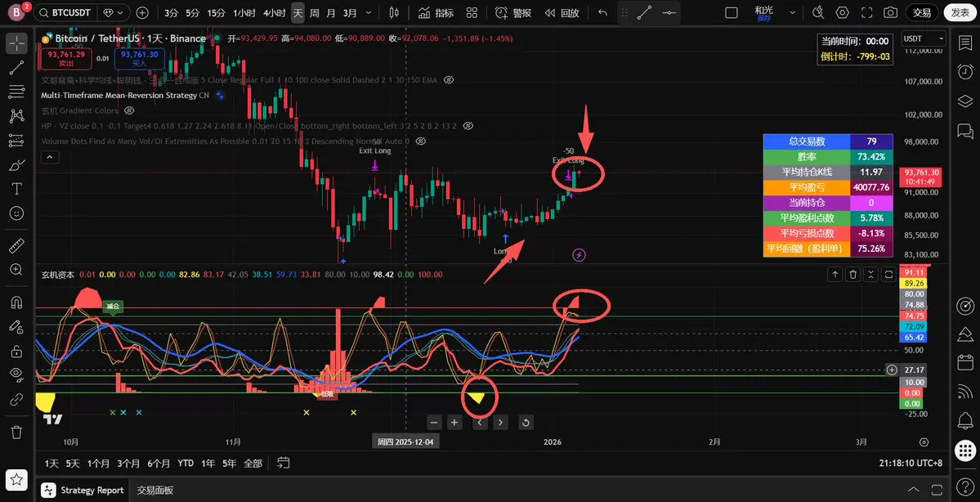The image size is (980, 502).
Task: Hide all drawings with eye icon
Action: pyautogui.click(x=17, y=374)
